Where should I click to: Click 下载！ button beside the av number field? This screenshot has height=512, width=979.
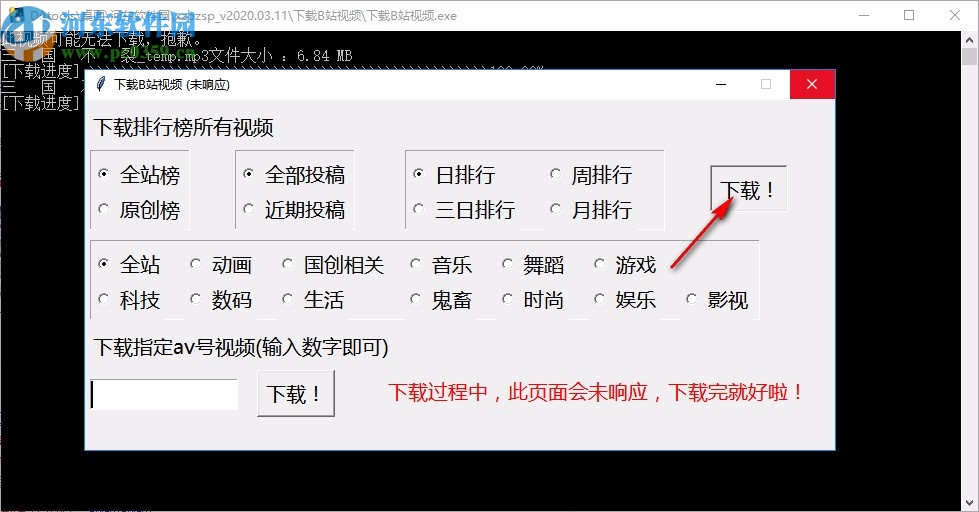(295, 393)
